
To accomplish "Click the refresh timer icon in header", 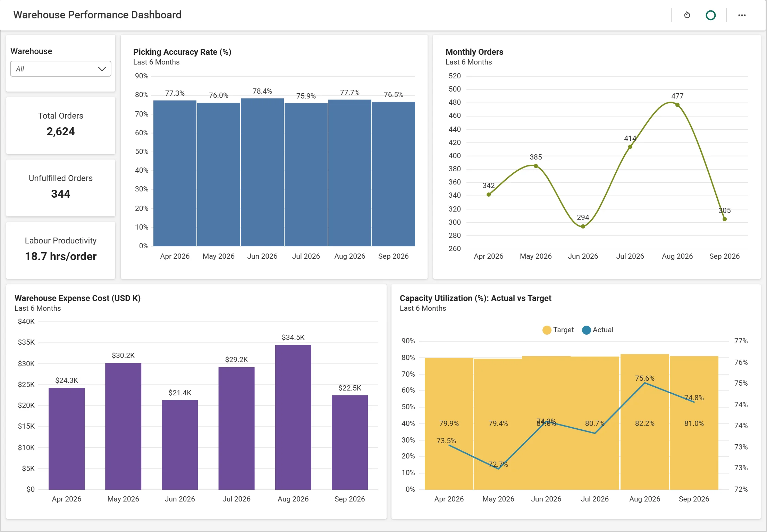I will coord(687,15).
